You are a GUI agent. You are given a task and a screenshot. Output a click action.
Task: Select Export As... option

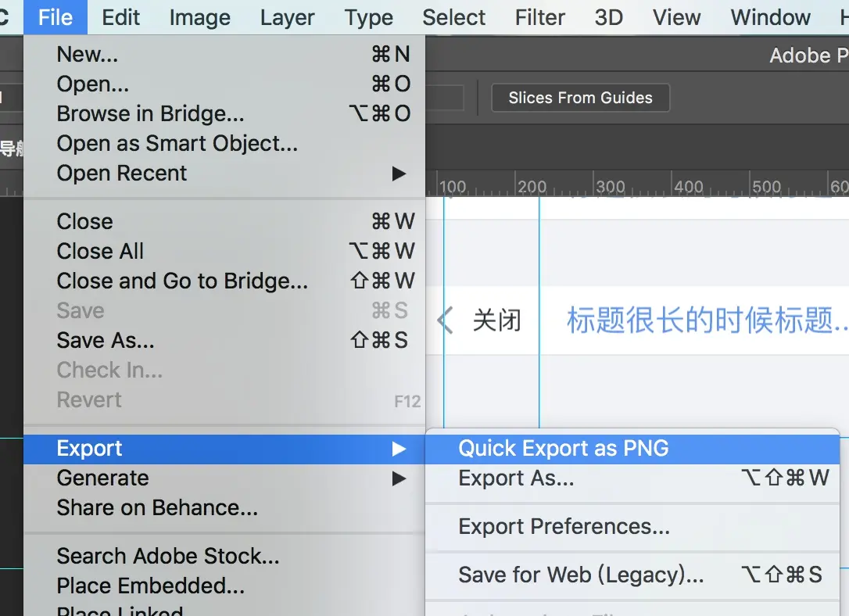pos(516,478)
